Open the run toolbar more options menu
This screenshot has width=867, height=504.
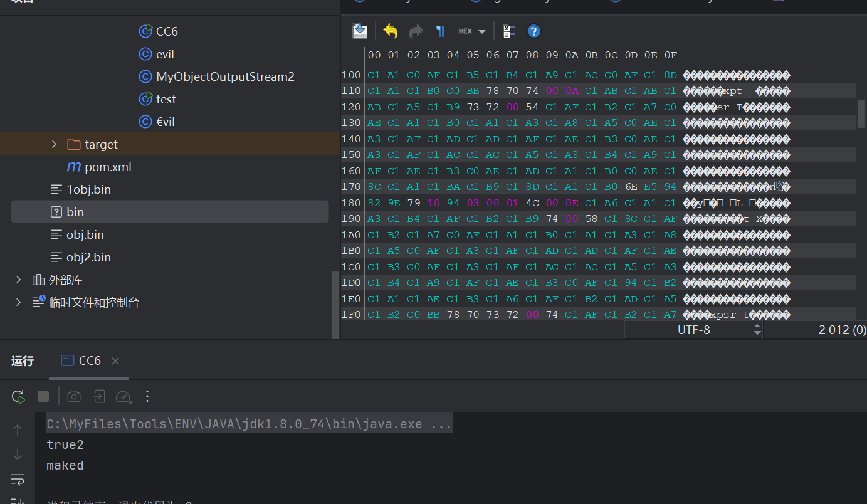pos(147,396)
